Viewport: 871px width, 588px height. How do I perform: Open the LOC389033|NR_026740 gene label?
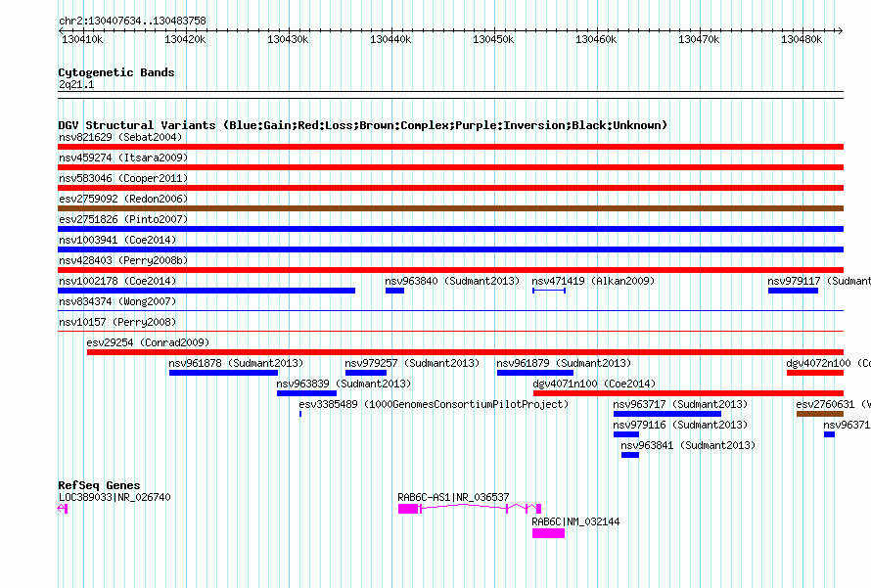[115, 497]
